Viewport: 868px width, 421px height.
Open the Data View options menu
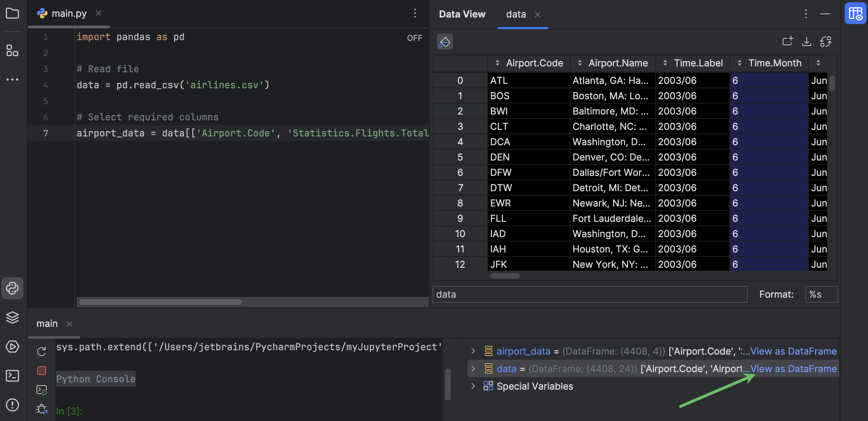(x=806, y=14)
